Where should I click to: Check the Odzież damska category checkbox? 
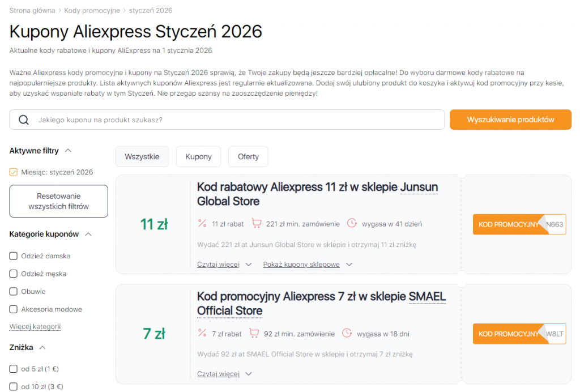point(13,255)
